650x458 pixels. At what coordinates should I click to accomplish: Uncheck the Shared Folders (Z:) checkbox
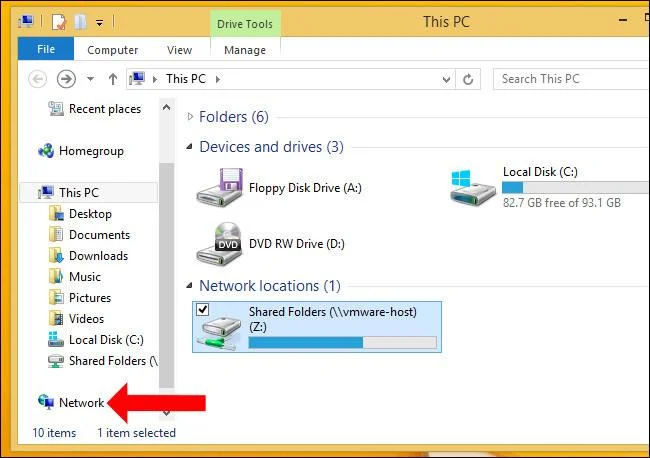click(203, 309)
